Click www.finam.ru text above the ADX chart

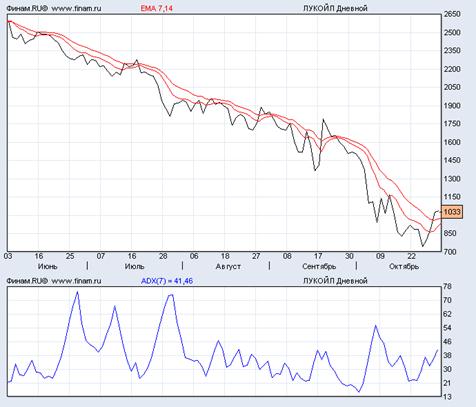click(76, 281)
